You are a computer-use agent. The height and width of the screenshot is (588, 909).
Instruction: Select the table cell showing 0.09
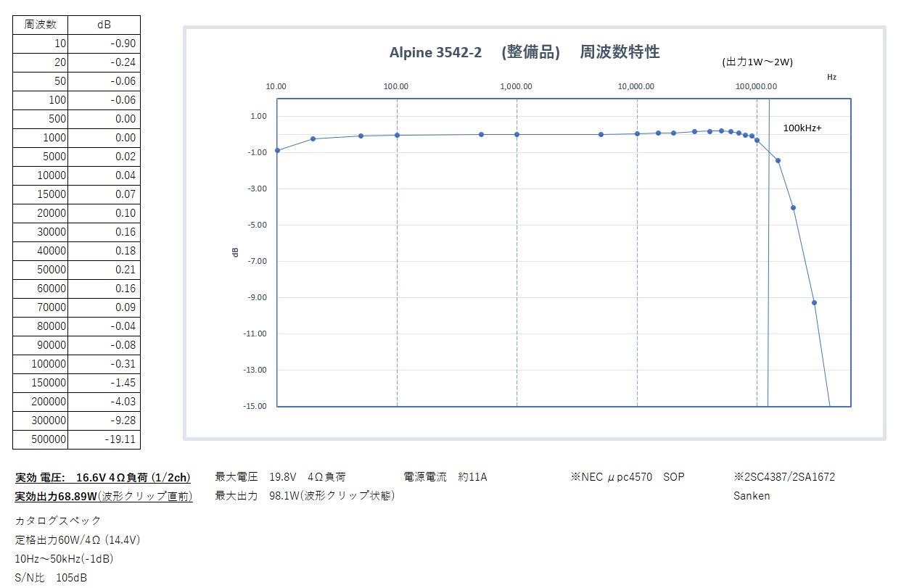[x=104, y=307]
